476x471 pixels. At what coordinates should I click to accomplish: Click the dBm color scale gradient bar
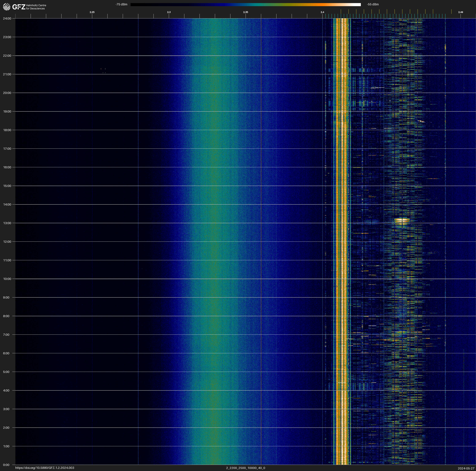click(245, 4)
